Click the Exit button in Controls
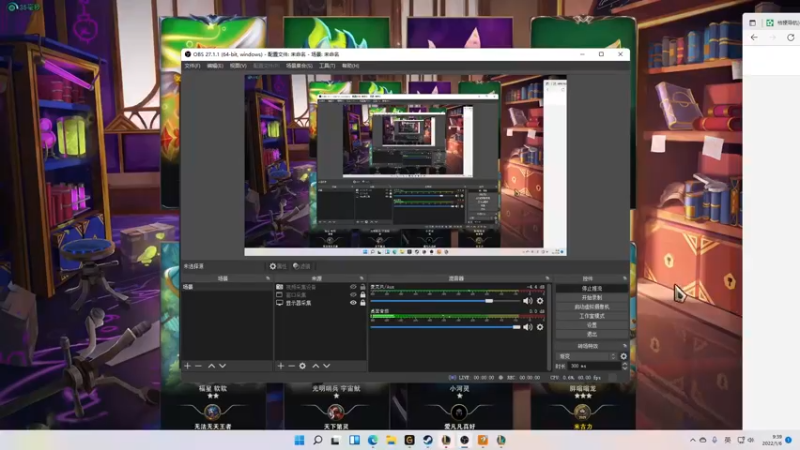The image size is (800, 450). [592, 334]
